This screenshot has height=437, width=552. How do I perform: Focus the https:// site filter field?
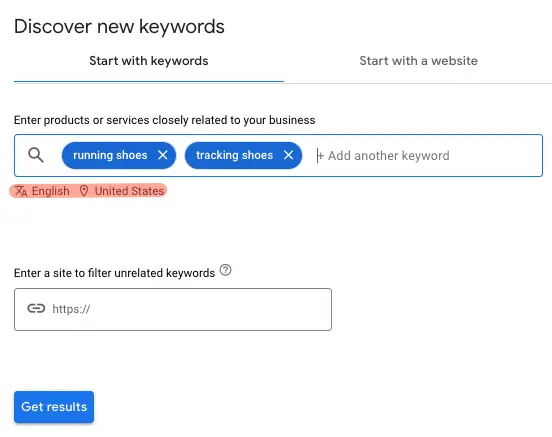click(173, 310)
